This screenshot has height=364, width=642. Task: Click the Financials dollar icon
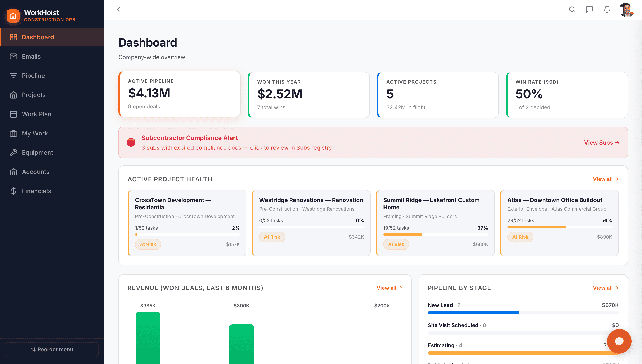tap(14, 191)
